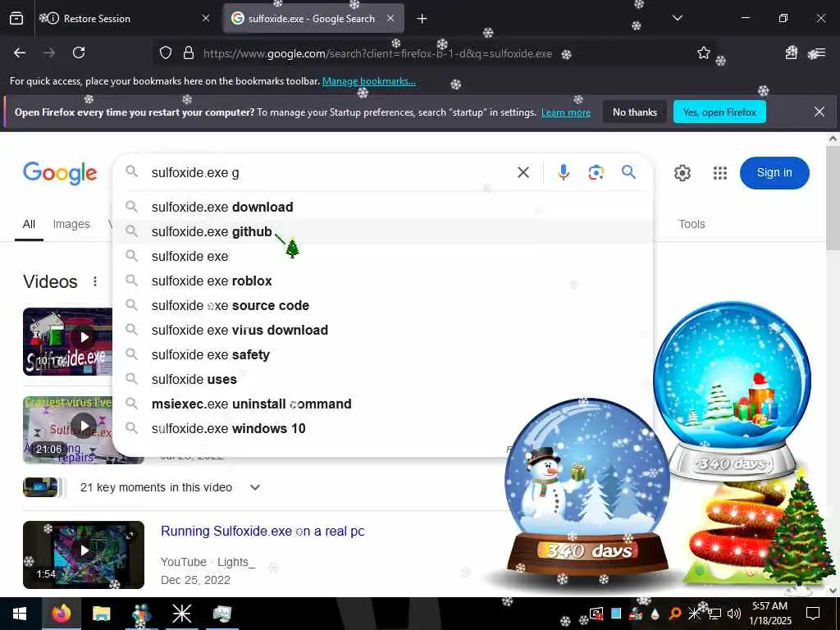Screen dimensions: 840x630
Task: List all tabs with the chevron
Action: pos(677,18)
